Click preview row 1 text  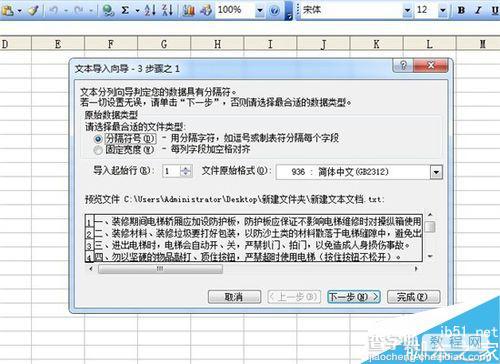coord(258,221)
